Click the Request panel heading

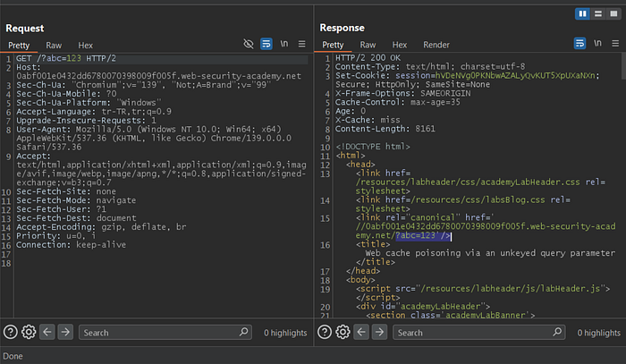(x=25, y=29)
